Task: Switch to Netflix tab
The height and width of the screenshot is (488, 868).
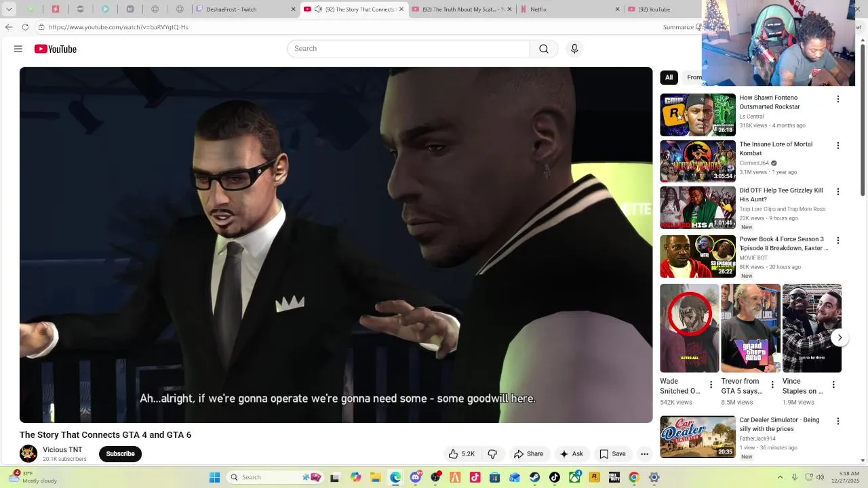Action: (x=570, y=9)
